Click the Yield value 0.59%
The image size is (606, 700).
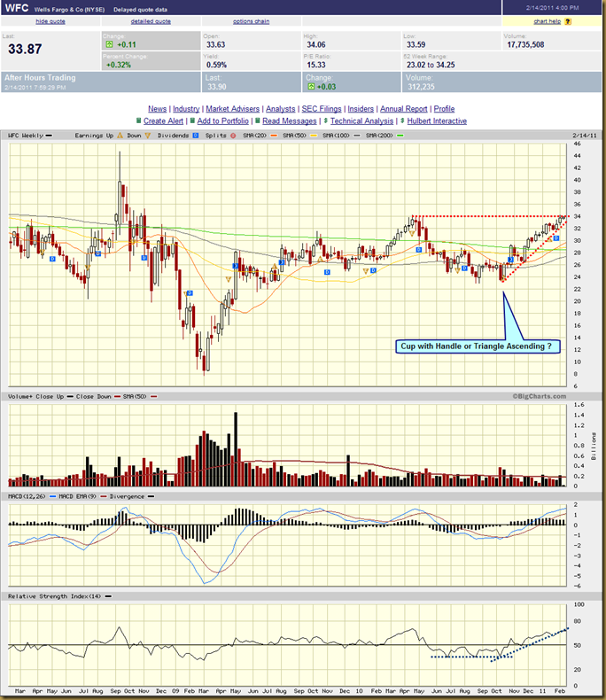(x=216, y=66)
